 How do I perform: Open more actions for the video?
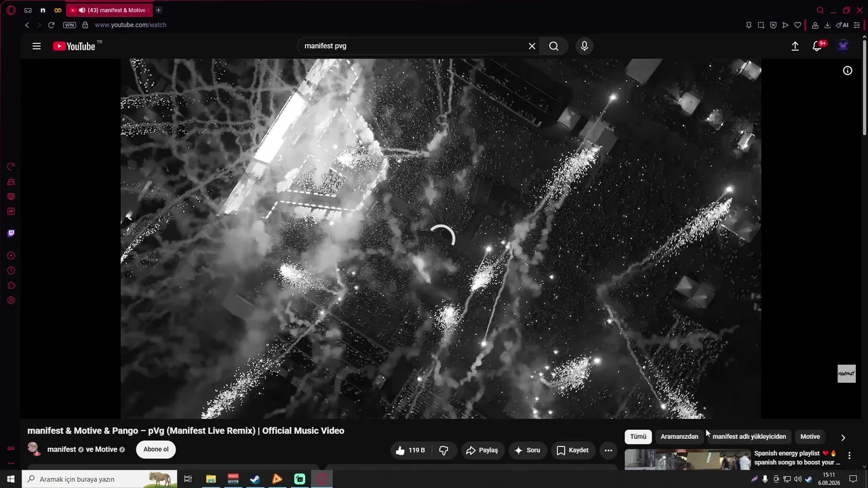click(x=608, y=450)
